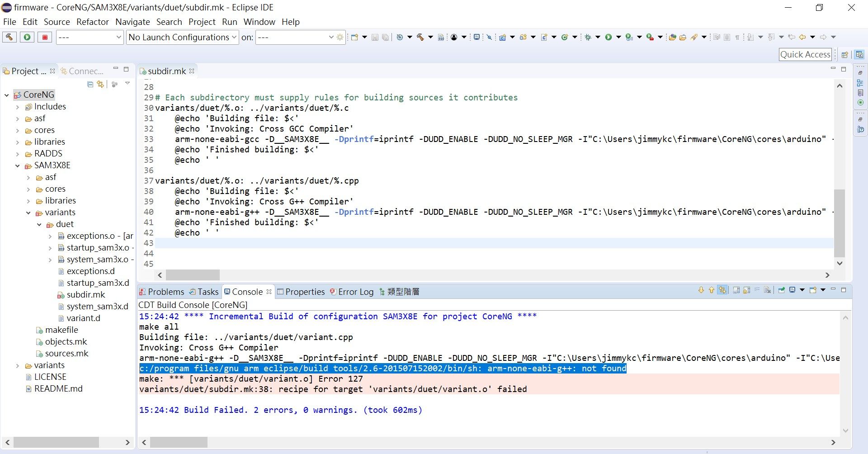Image resolution: width=868 pixels, height=454 pixels.
Task: Click the External Tools toolbar icon
Action: point(650,37)
